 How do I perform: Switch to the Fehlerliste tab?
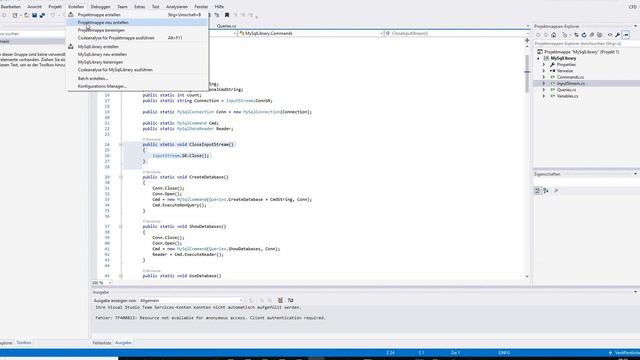[x=102, y=343]
